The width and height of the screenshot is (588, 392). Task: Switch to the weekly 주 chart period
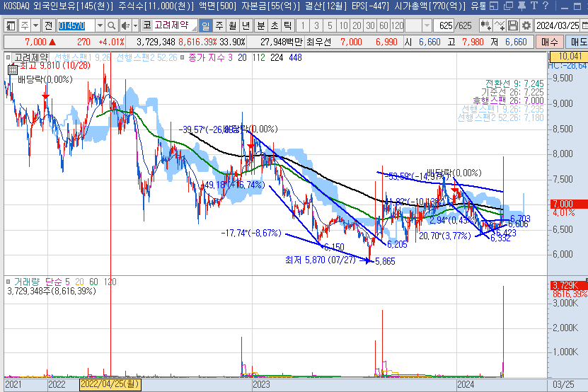pos(219,25)
